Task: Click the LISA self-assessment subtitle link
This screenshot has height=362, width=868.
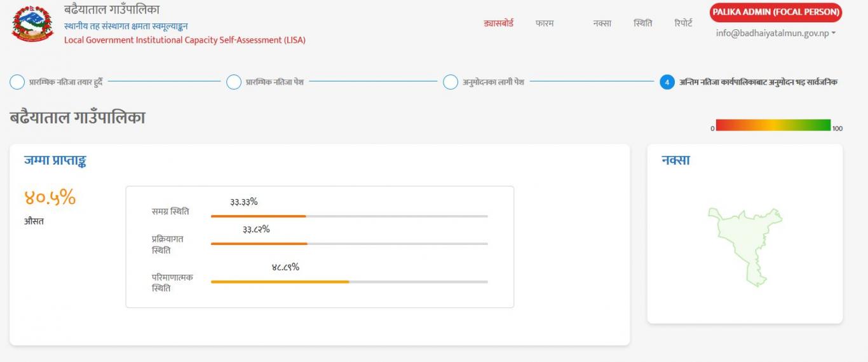Action: pos(185,40)
